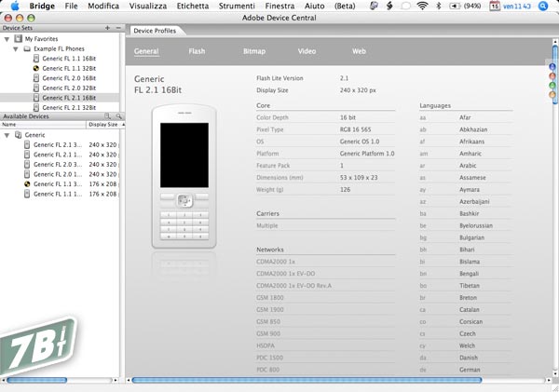Select Generic FL 1.1 1... available device
The height and width of the screenshot is (392, 559).
click(x=58, y=194)
